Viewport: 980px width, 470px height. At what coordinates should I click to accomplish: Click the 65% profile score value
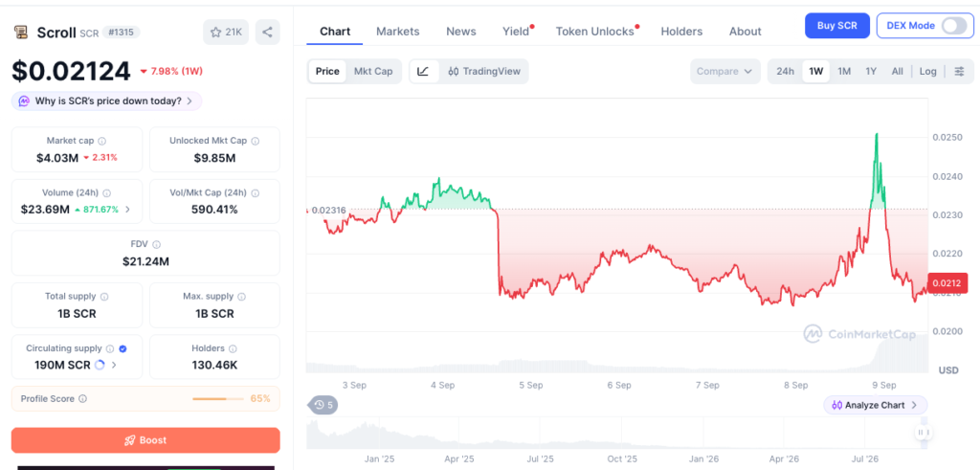[260, 399]
